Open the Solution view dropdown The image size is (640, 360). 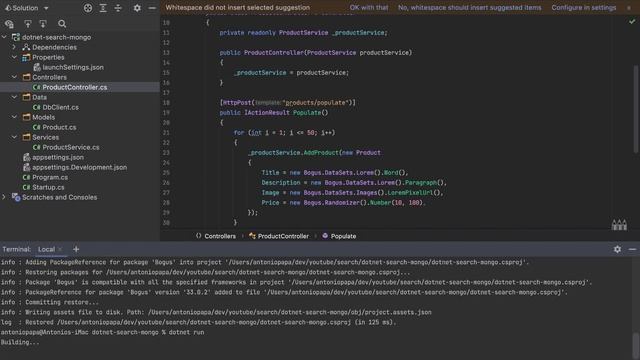click(27, 8)
